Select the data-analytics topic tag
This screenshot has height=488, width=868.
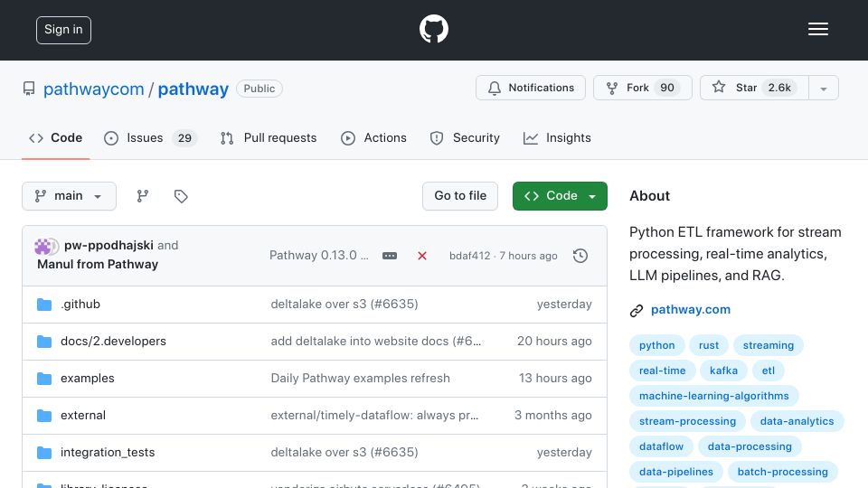point(797,422)
